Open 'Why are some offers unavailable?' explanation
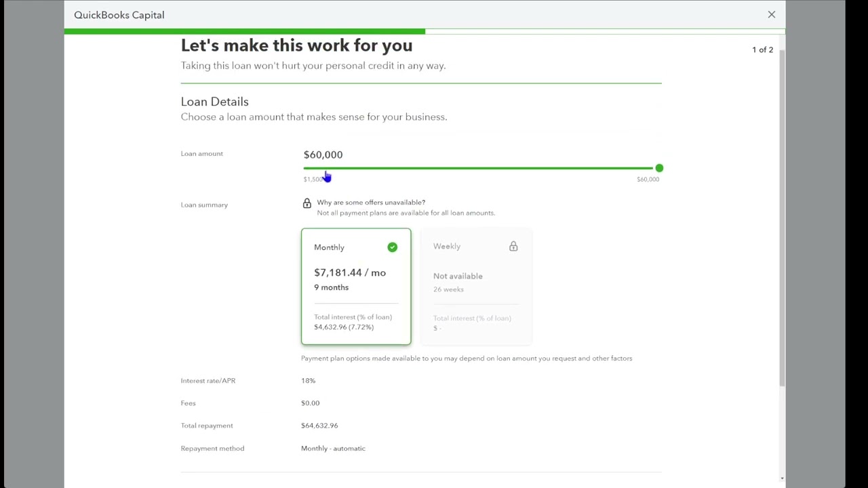The width and height of the screenshot is (868, 488). (371, 202)
